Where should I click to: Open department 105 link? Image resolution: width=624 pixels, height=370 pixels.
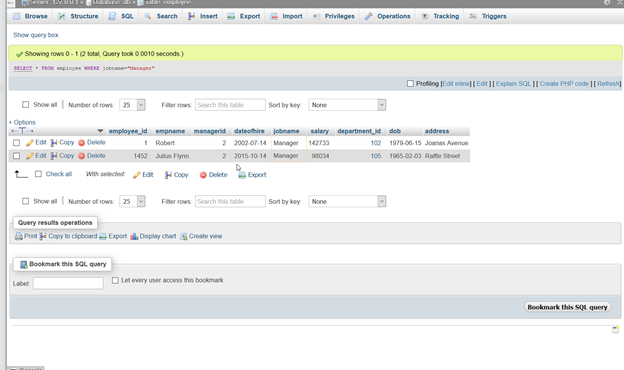coord(376,156)
